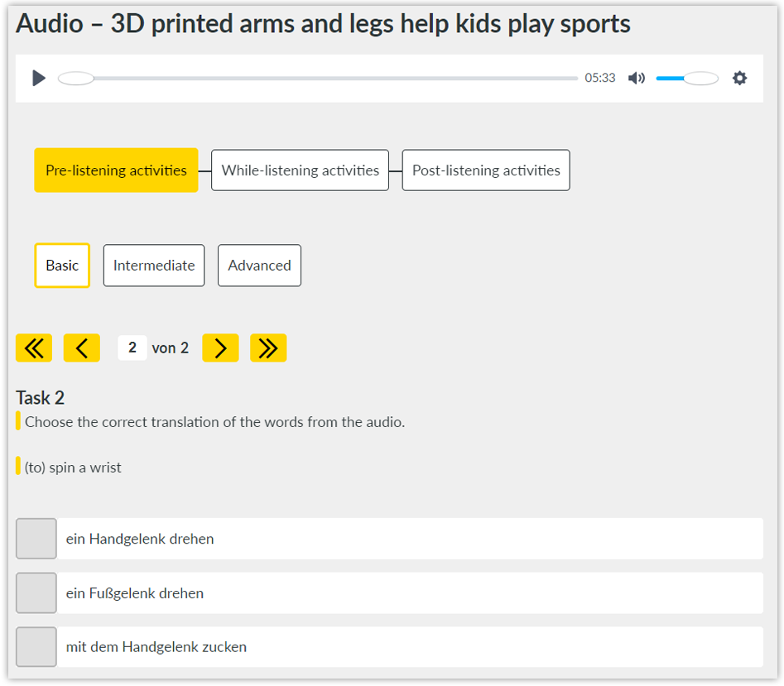Choose the Basic difficulty level
This screenshot has height=686, width=784.
tap(62, 266)
